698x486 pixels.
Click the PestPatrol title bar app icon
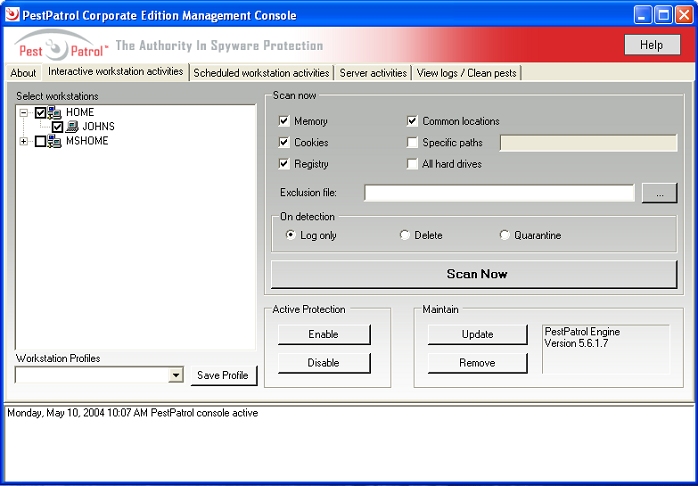coord(12,15)
